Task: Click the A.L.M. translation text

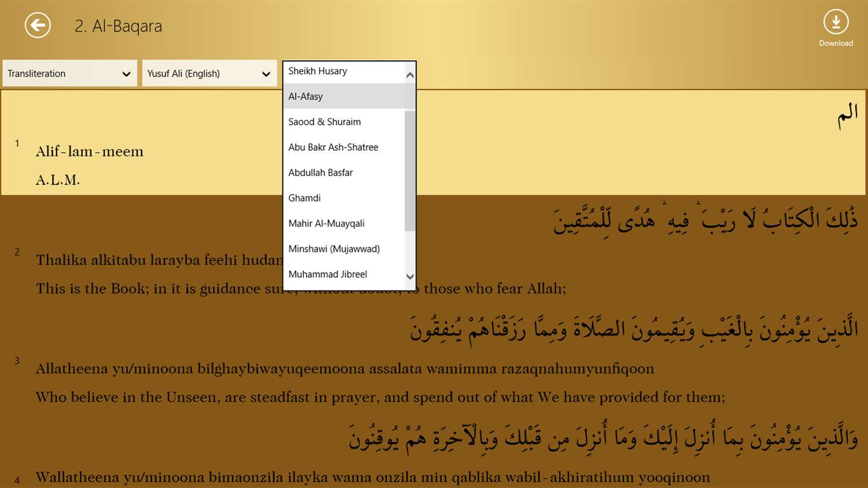Action: pyautogui.click(x=58, y=180)
